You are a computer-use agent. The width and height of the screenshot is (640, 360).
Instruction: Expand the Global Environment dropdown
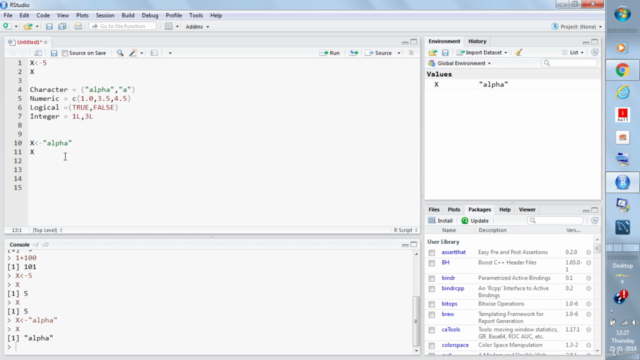(460, 63)
